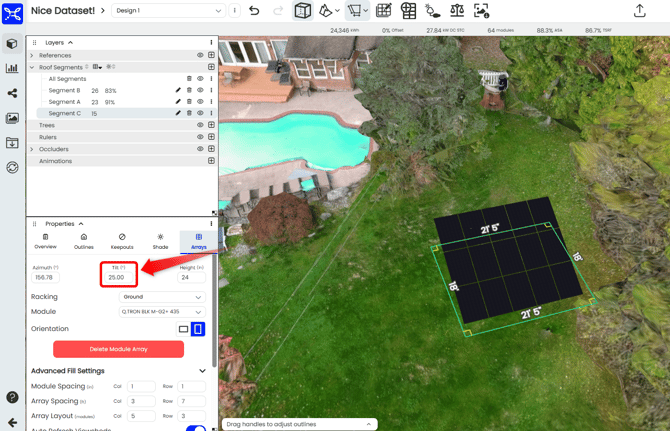The height and width of the screenshot is (431, 670).
Task: Click the share icon in left sidebar
Action: click(x=12, y=94)
